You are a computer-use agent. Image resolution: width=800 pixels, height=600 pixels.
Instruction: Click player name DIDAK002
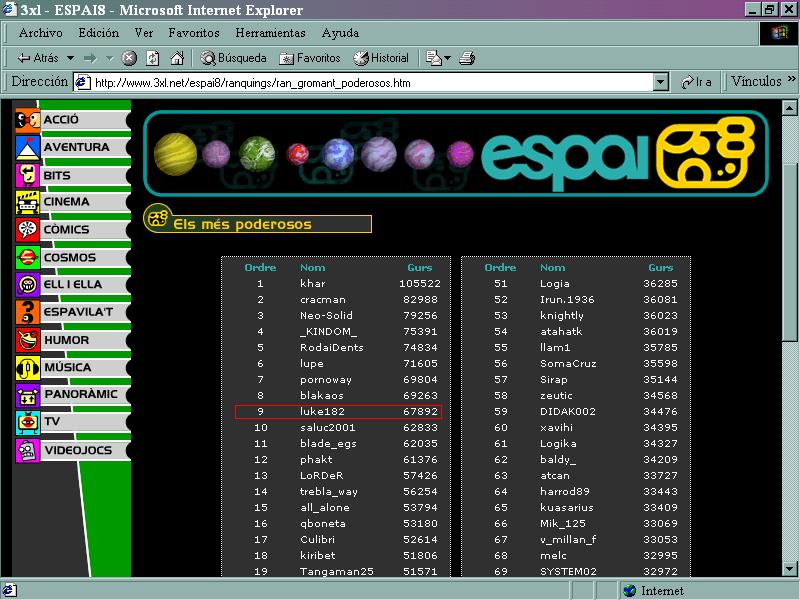click(568, 411)
